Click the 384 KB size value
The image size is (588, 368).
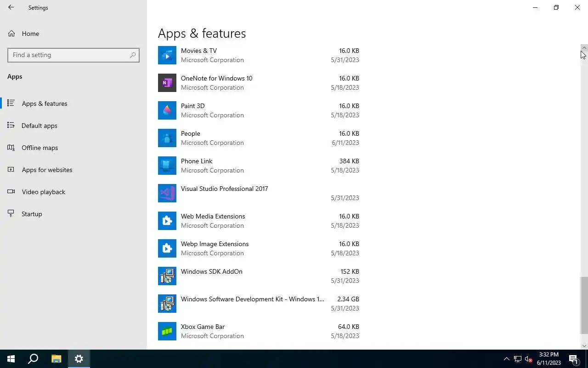click(349, 161)
